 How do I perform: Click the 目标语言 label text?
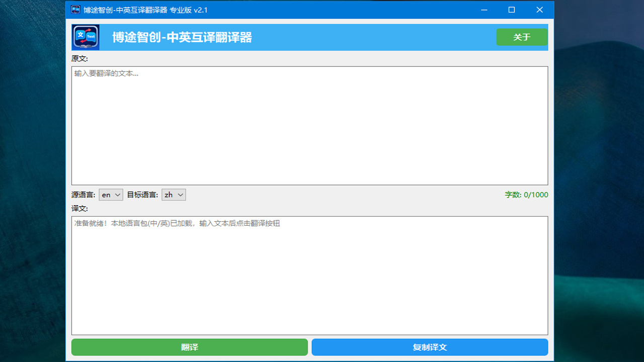[143, 195]
